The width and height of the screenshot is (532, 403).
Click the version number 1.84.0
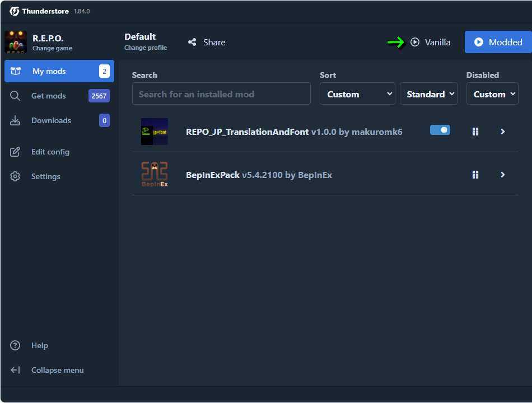coord(82,11)
